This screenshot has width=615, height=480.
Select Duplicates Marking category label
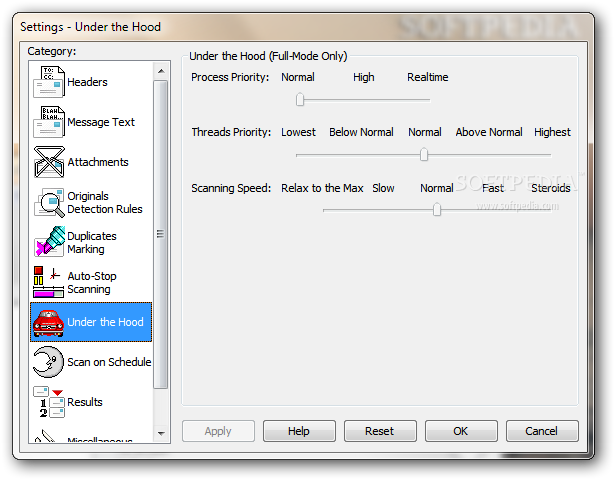point(92,242)
